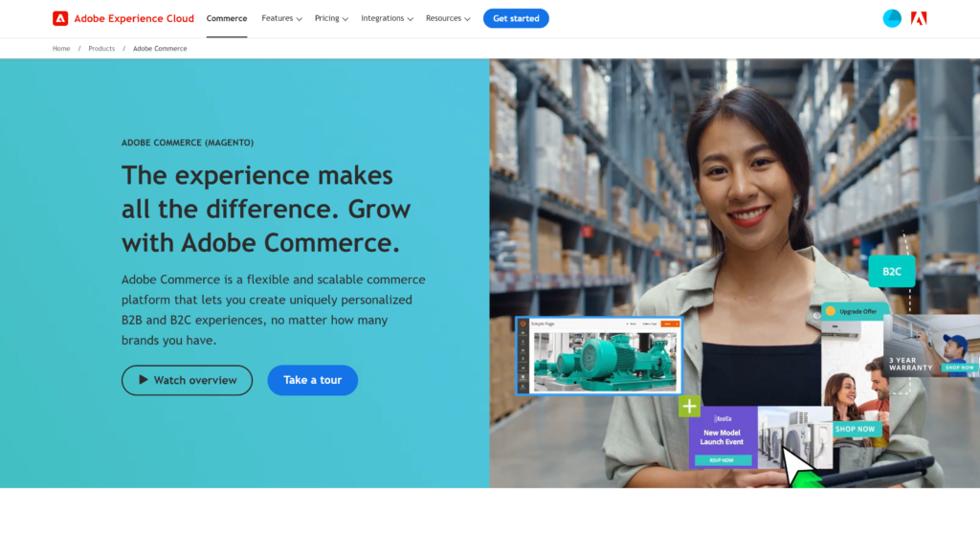Click the green plus icon on hero image
The height and width of the screenshot is (535, 980).
coord(689,406)
